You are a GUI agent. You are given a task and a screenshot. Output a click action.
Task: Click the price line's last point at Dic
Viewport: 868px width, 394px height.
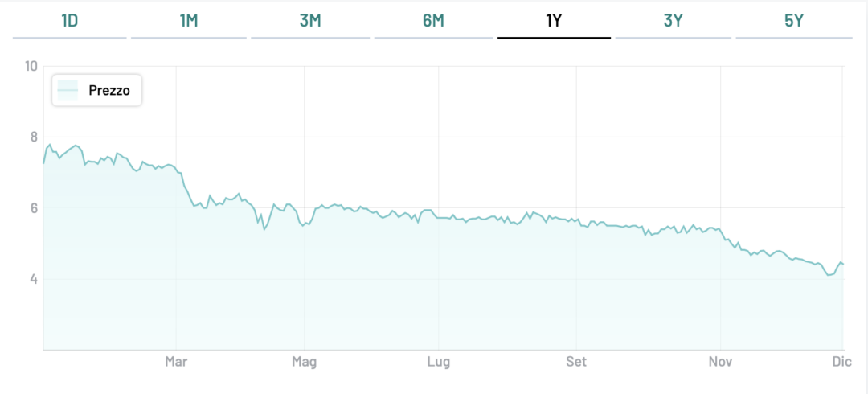point(842,265)
